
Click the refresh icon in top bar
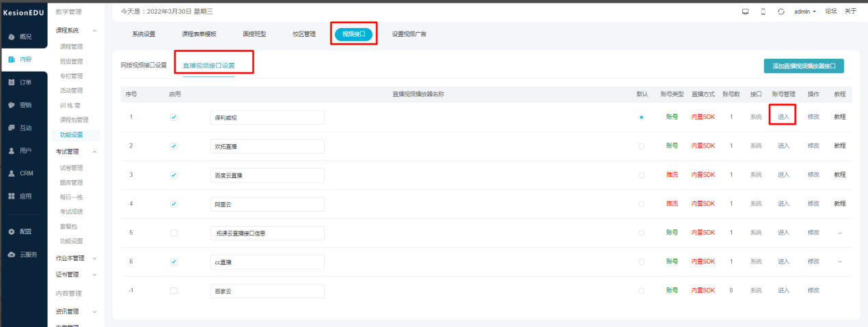781,12
